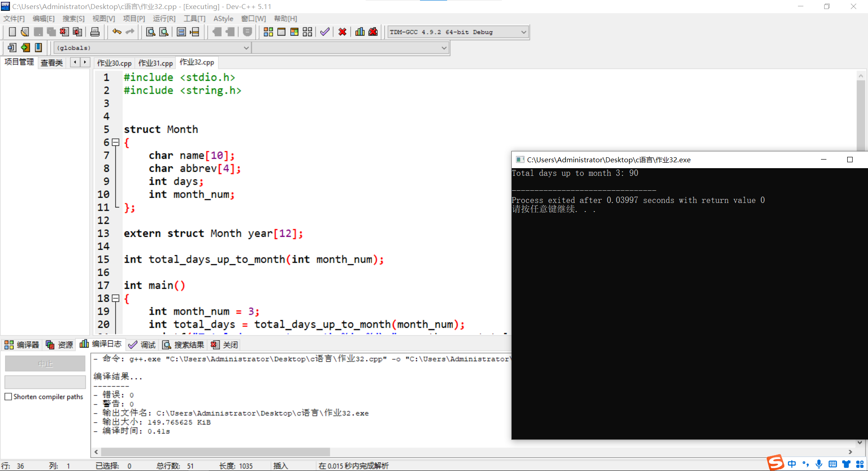Open the 调试 debug panel tab

[x=142, y=345]
